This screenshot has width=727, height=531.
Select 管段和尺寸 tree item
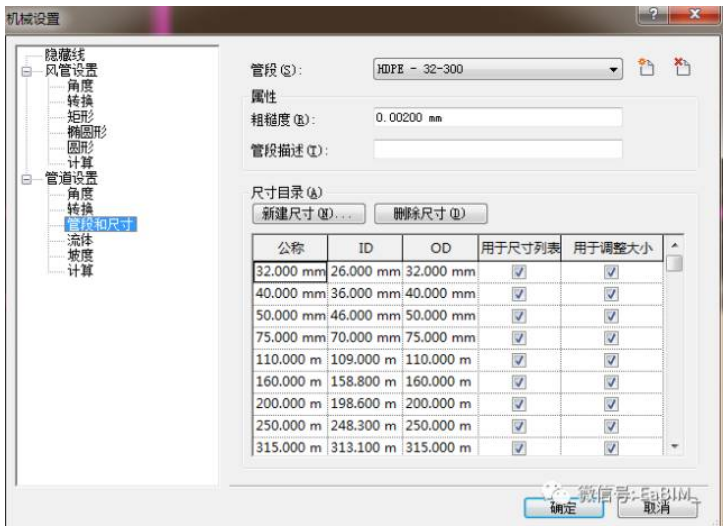point(101,224)
